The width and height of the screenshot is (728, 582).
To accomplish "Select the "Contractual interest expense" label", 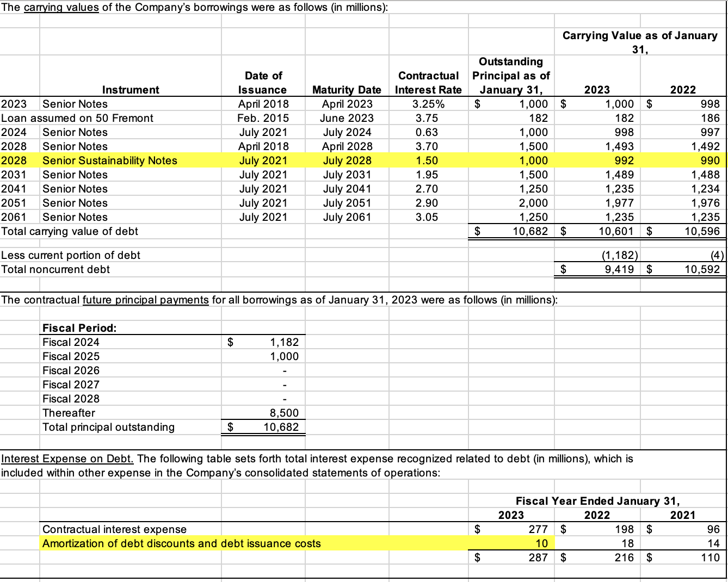I will coord(115,529).
